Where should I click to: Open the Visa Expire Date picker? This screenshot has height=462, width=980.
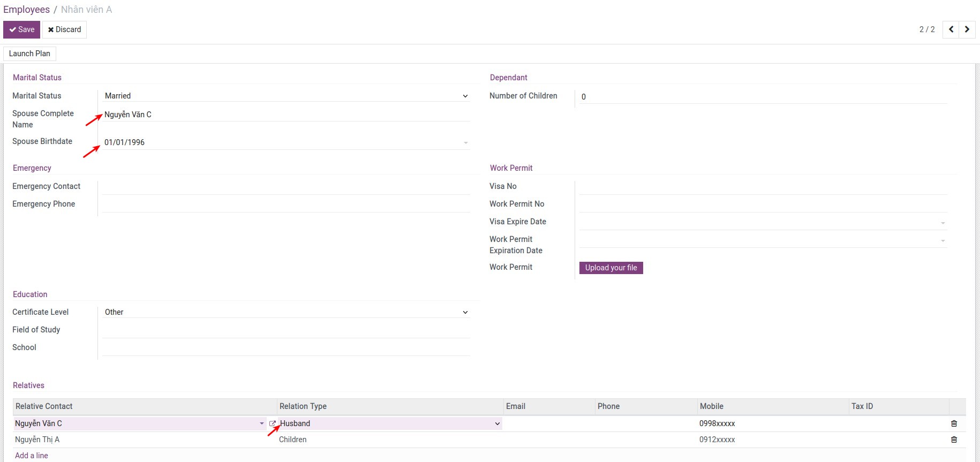pyautogui.click(x=763, y=222)
